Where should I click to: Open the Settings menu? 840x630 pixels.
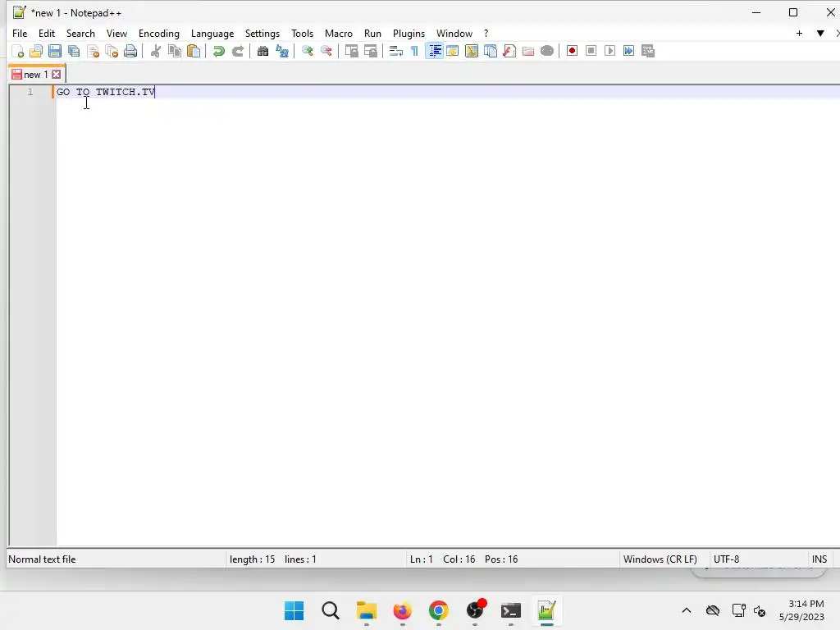point(262,33)
